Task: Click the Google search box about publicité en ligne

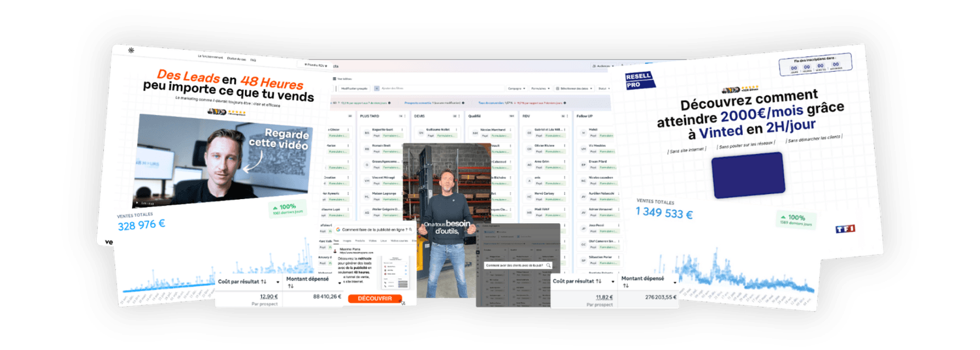Action: point(374,230)
